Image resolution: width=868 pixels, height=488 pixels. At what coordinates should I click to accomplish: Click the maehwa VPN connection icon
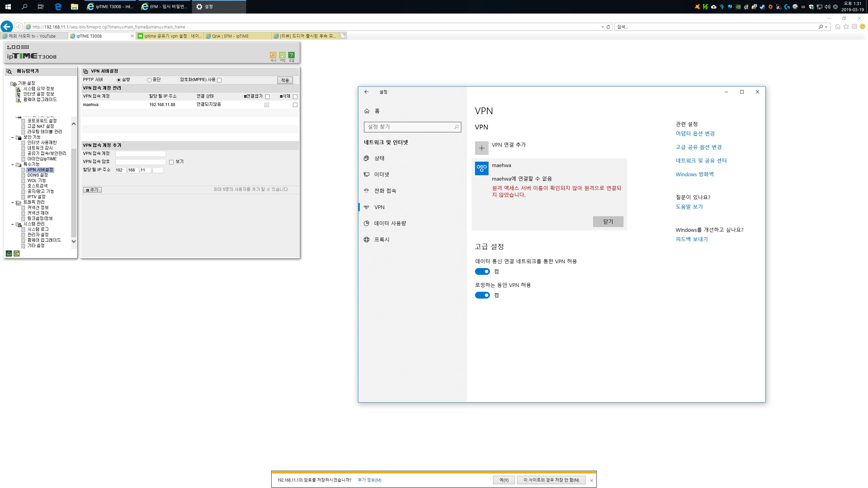(x=481, y=168)
